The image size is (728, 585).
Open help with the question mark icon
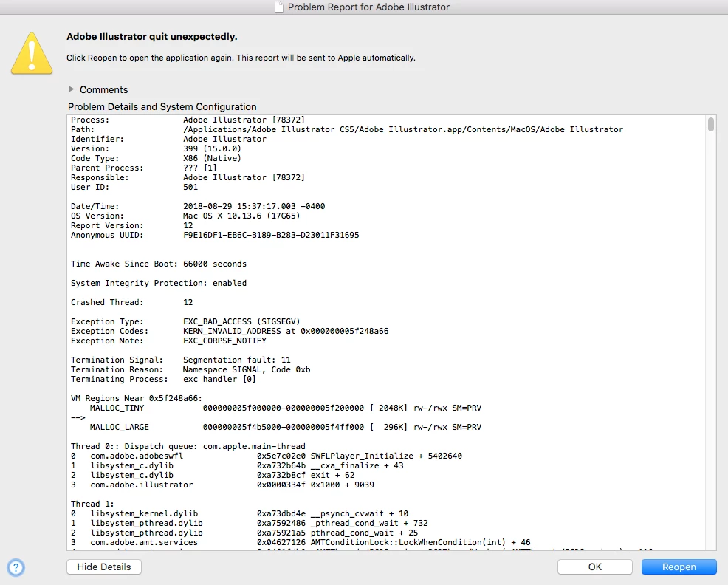(16, 567)
